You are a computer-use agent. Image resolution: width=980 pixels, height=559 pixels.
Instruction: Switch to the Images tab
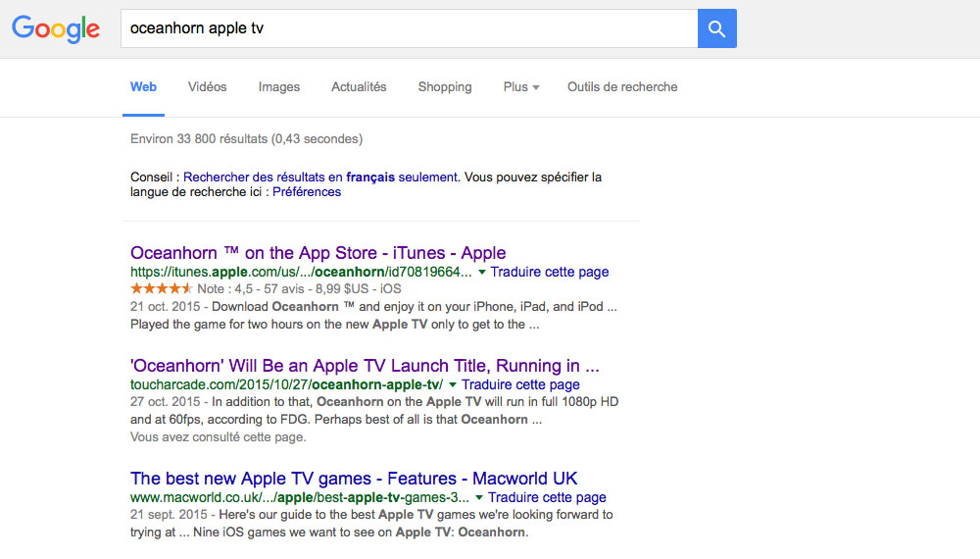click(279, 87)
